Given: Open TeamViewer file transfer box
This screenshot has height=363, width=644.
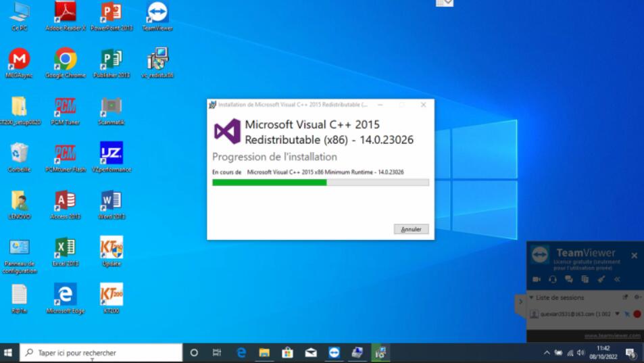Looking at the screenshot, I should [585, 279].
